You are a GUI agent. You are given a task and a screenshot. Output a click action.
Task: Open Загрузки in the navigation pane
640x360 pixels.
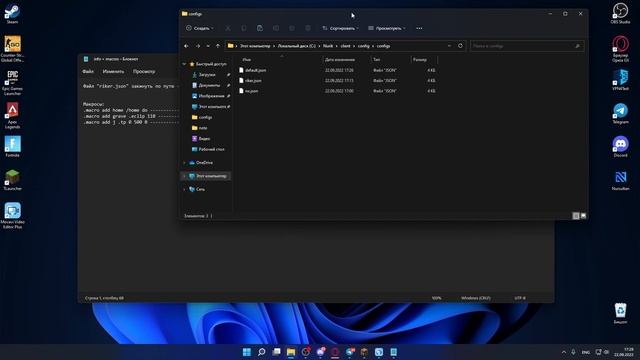pos(207,75)
